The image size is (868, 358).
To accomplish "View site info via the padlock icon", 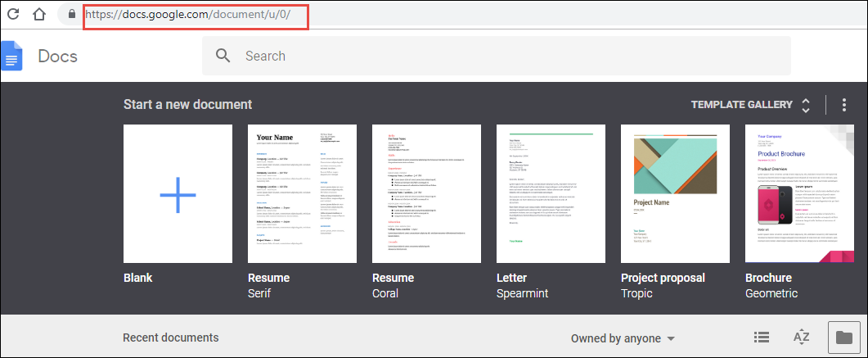I will click(71, 15).
